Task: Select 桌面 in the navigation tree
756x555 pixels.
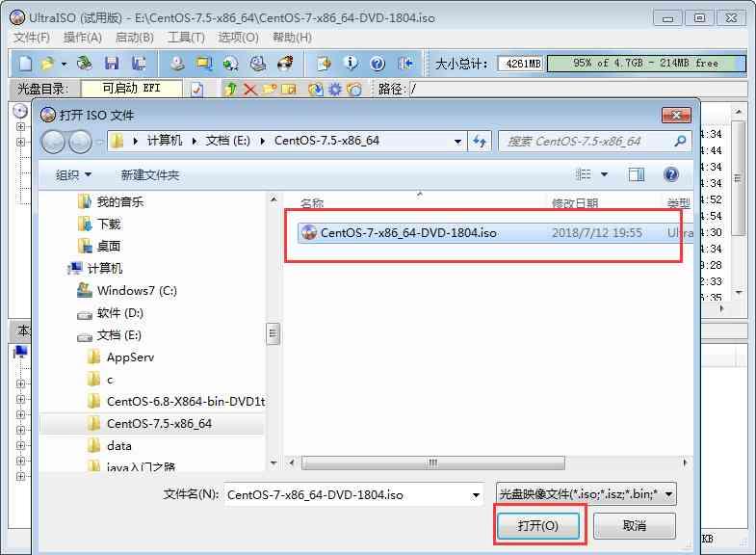Action: 109,246
